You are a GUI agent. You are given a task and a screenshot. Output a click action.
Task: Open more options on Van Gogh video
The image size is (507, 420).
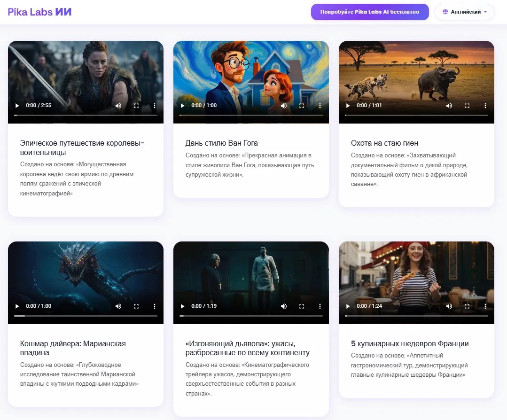tap(320, 106)
